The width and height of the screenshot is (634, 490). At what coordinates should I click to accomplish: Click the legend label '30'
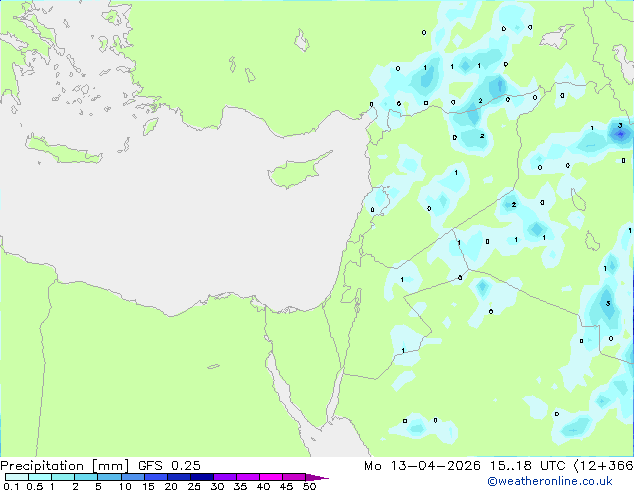pyautogui.click(x=217, y=486)
